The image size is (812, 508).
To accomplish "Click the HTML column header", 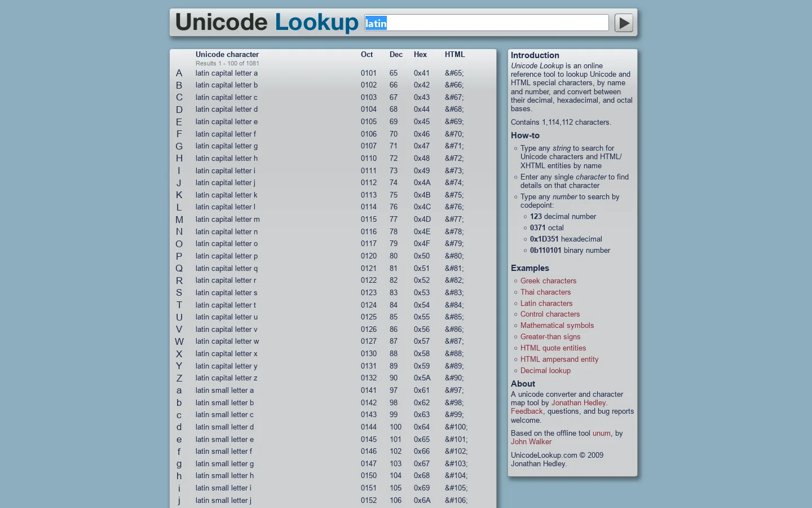I will tap(454, 54).
